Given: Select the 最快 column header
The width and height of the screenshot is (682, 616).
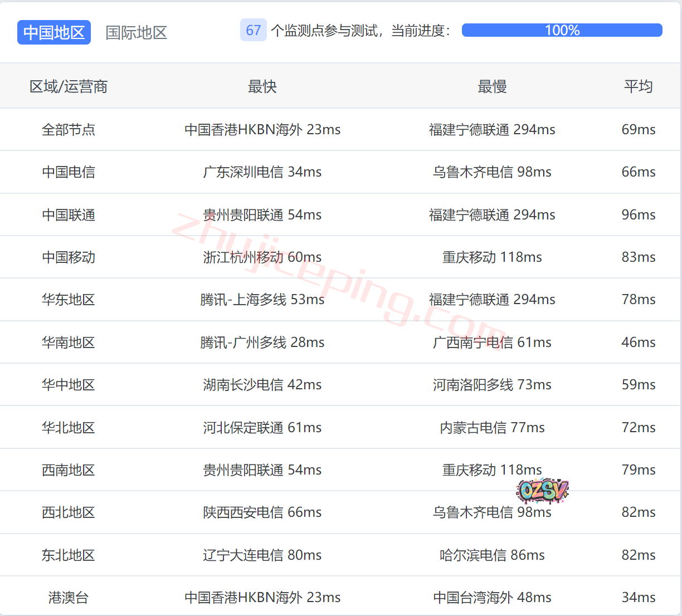Looking at the screenshot, I should [x=262, y=86].
